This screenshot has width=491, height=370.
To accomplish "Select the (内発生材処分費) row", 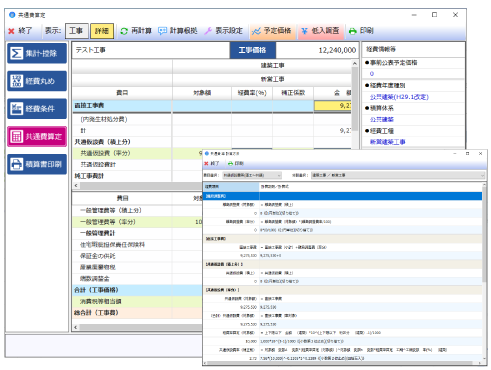I will (212, 119).
